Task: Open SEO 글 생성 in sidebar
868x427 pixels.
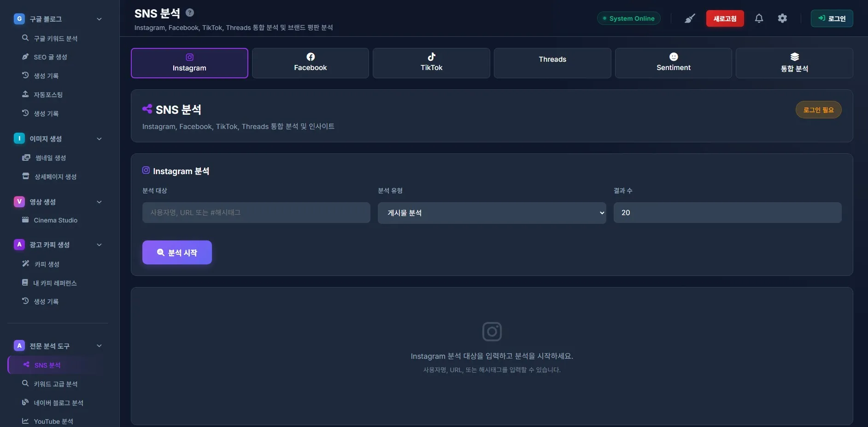Action: 58,57
